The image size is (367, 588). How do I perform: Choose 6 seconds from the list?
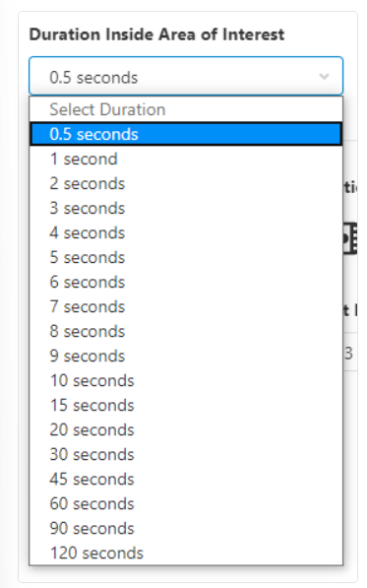click(x=186, y=282)
